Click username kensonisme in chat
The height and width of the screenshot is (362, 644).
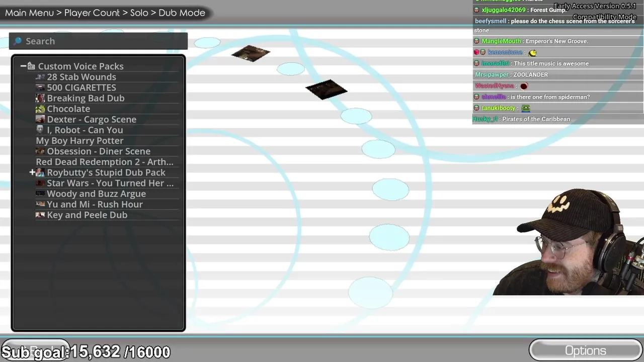[x=505, y=52]
